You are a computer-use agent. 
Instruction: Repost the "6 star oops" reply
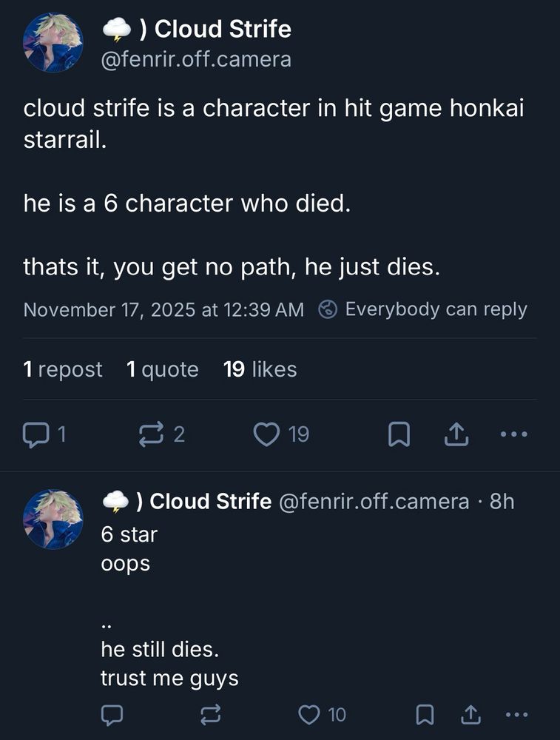click(210, 714)
